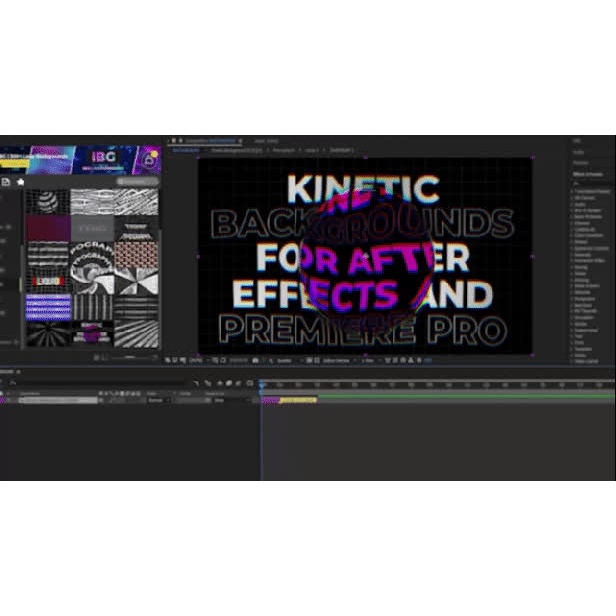
Task: Click the blue playhead in the time ruler
Action: click(261, 384)
